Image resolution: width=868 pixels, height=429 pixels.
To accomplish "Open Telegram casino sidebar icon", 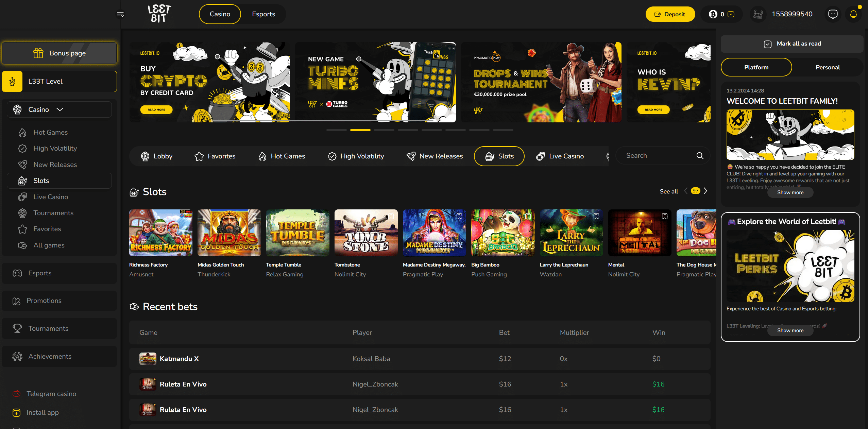I will (16, 394).
